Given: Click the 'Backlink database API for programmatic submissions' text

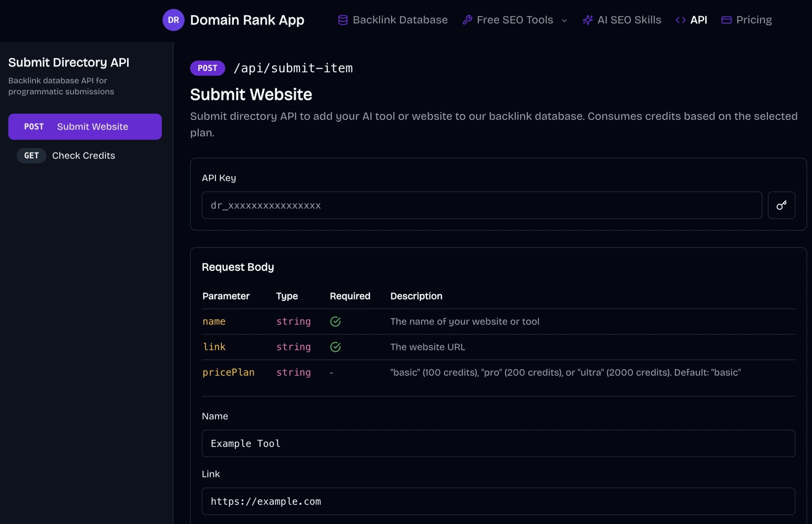Looking at the screenshot, I should point(61,86).
